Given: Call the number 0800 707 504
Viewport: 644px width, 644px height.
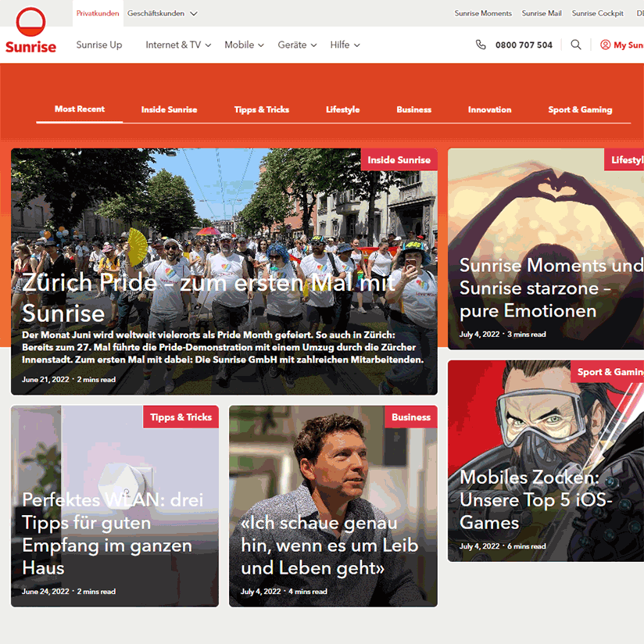Looking at the screenshot, I should coord(524,45).
